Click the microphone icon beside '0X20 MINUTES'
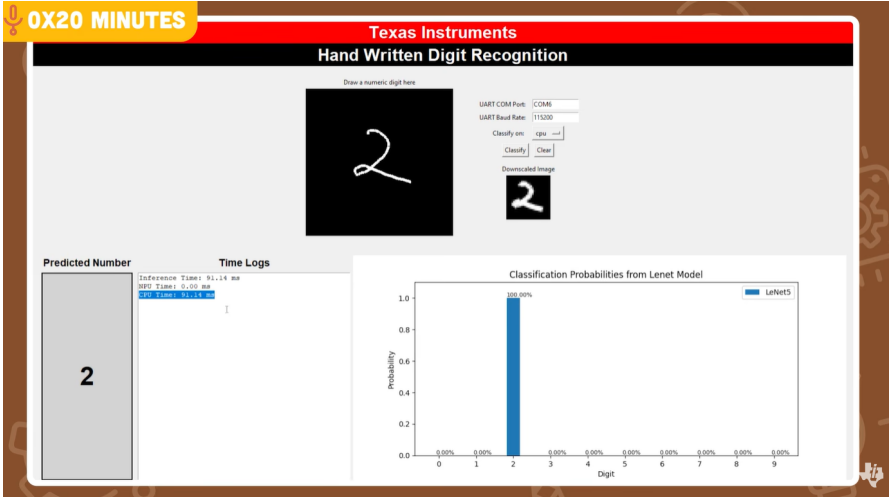The height and width of the screenshot is (497, 891). coord(13,20)
